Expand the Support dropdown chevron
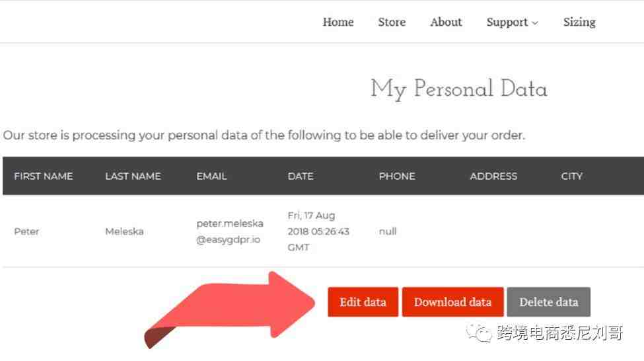This screenshot has height=361, width=644. click(x=535, y=23)
